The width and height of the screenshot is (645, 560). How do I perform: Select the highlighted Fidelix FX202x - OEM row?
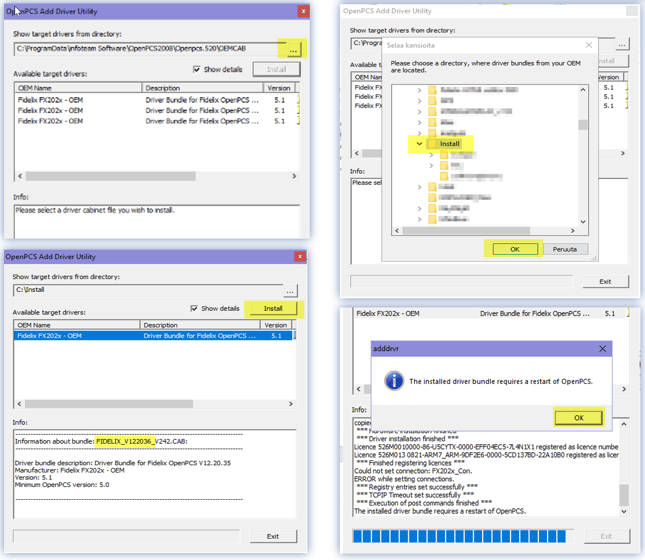coord(154,336)
